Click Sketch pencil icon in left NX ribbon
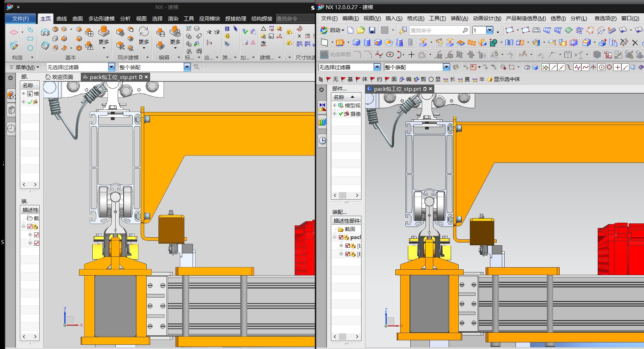Screen dimensions: 644x349 [14, 45]
